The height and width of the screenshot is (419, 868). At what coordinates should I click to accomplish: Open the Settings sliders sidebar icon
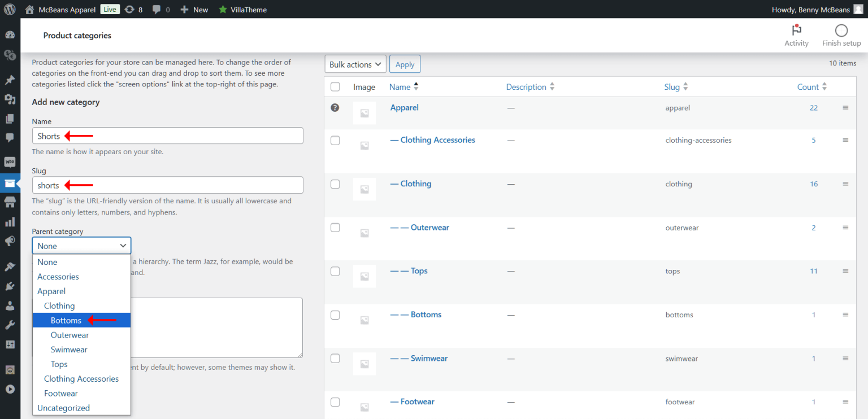[x=10, y=344]
